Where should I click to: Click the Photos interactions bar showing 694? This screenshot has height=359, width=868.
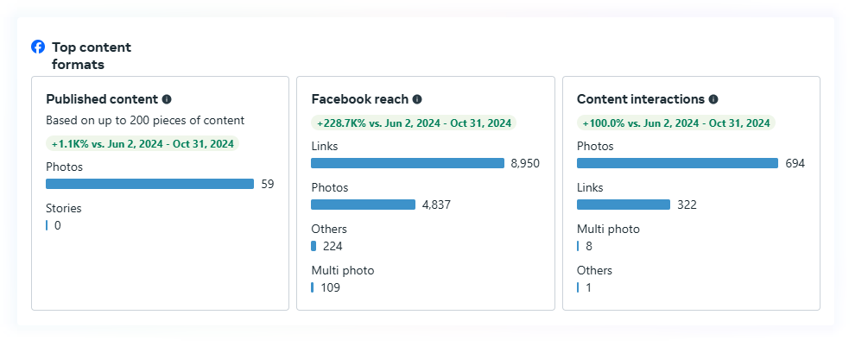tap(677, 163)
